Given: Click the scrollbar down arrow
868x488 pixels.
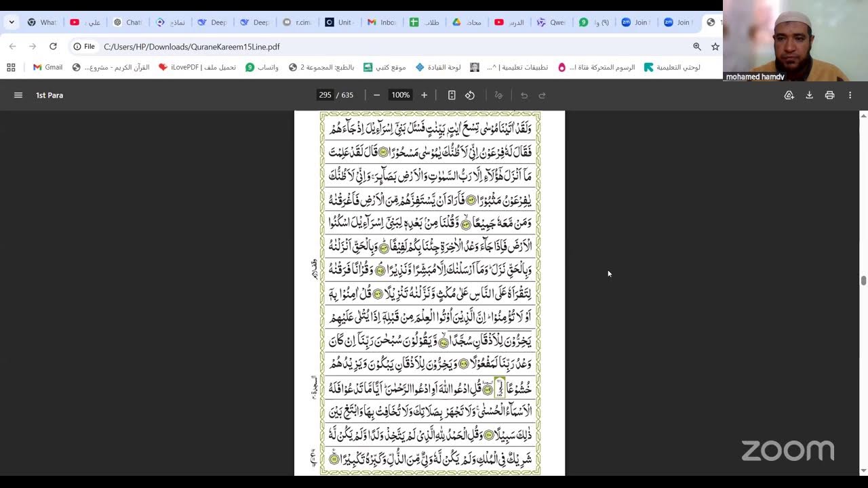Looking at the screenshot, I should tap(863, 470).
